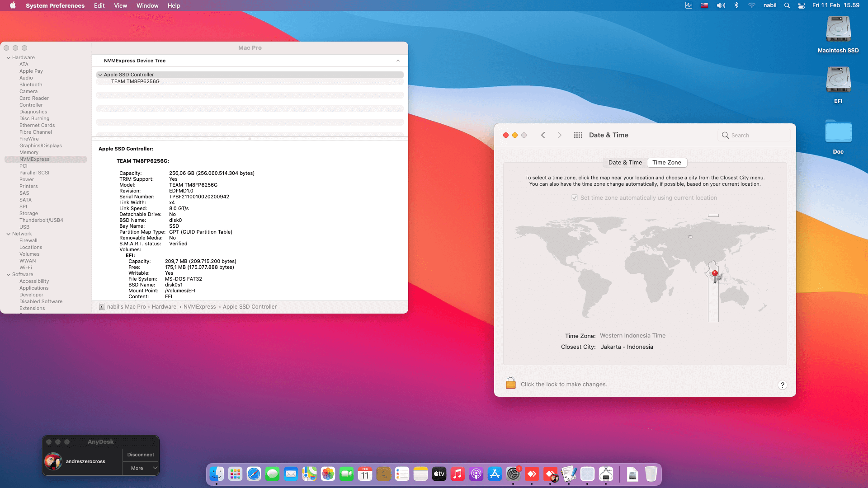This screenshot has width=868, height=488.
Task: Select Graphics/Displays in the sidebar
Action: point(41,145)
